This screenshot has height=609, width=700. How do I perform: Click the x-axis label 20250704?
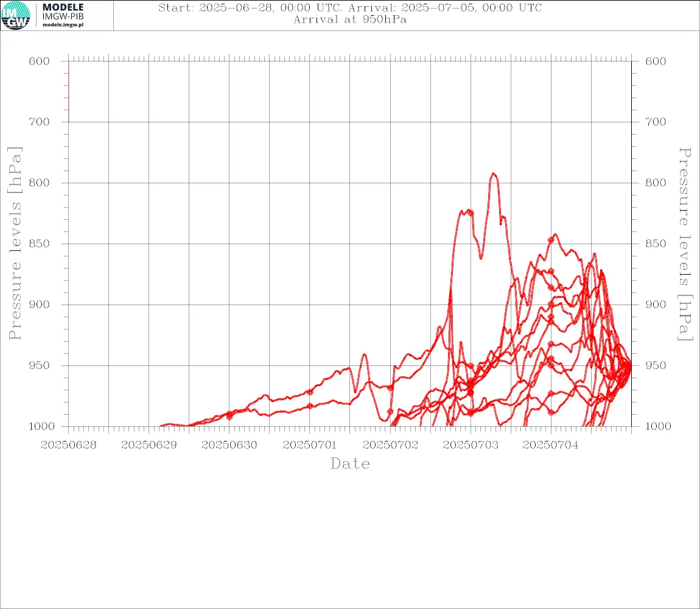coord(551,445)
